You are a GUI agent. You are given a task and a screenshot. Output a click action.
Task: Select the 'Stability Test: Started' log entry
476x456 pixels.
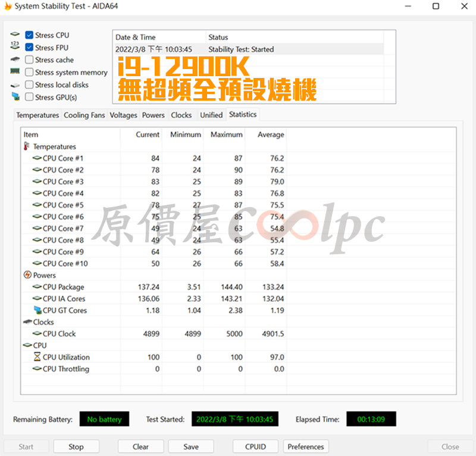tap(248, 49)
